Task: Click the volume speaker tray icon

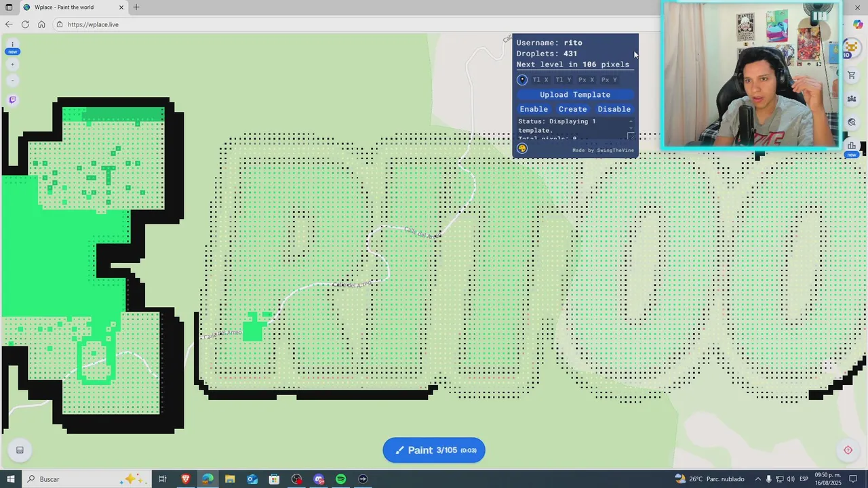Action: coord(791,479)
